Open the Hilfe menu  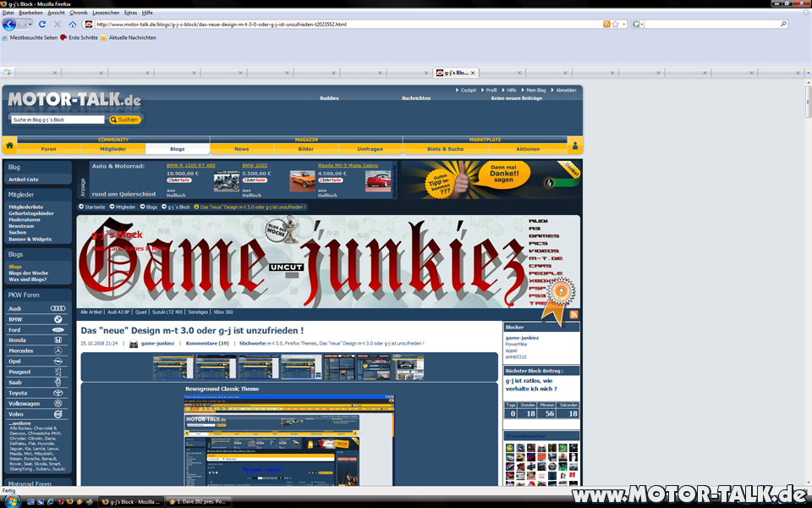147,13
